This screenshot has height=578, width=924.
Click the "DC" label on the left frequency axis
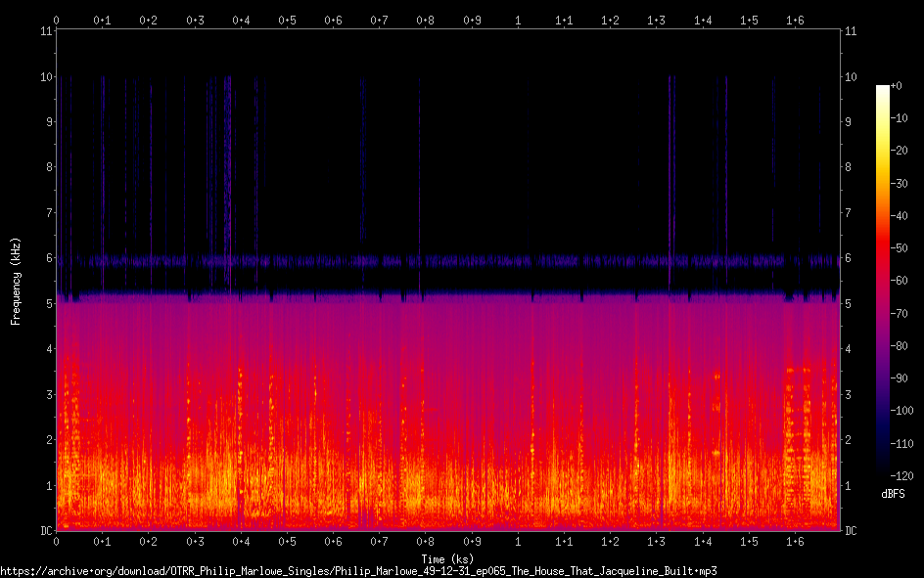[x=45, y=531]
